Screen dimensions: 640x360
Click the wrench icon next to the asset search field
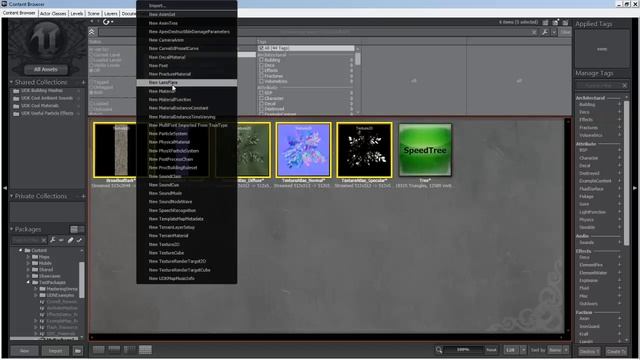tap(544, 32)
